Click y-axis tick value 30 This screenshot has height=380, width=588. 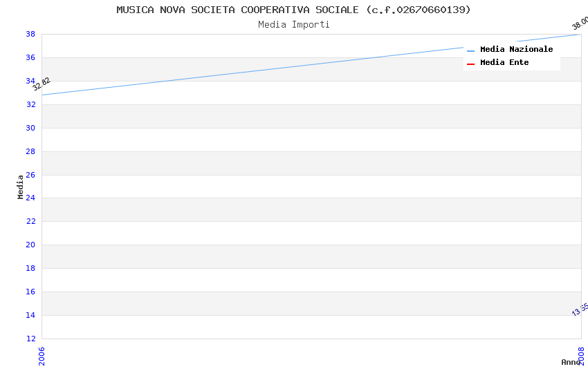(x=30, y=128)
